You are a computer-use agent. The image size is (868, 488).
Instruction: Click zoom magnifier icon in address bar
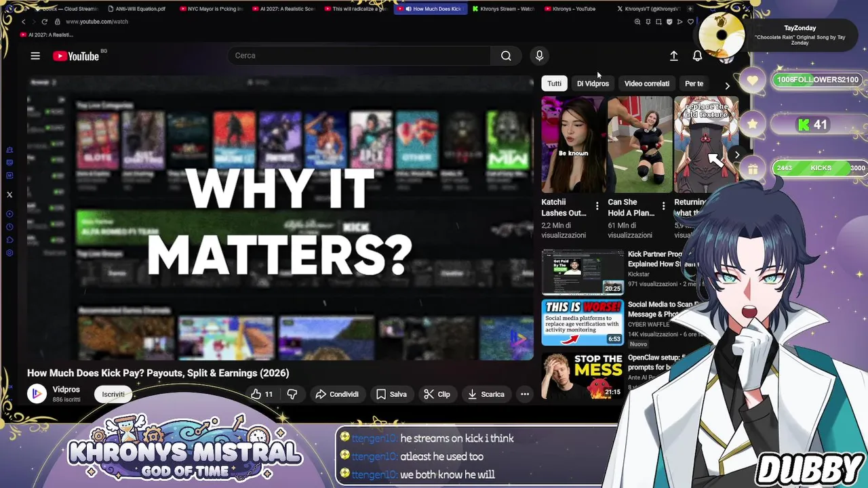point(637,22)
